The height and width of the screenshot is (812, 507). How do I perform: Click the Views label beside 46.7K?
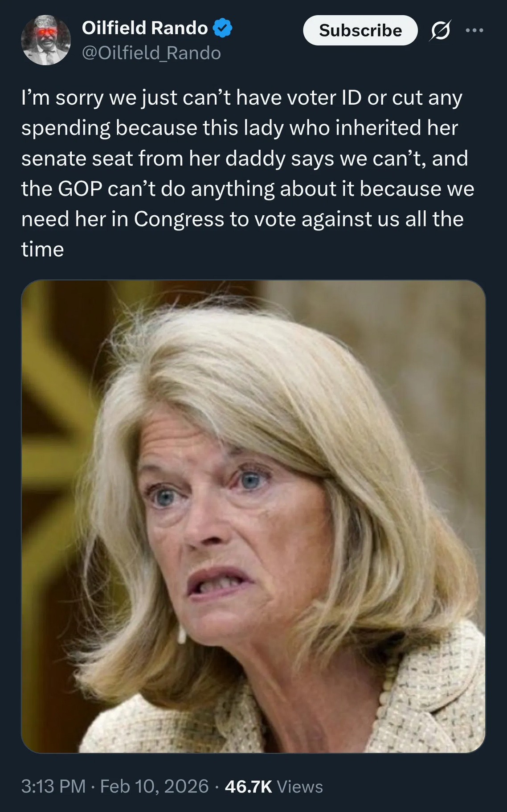click(x=300, y=787)
